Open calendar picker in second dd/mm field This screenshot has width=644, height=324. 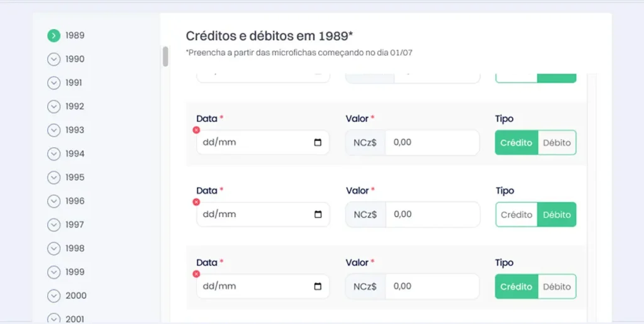click(318, 215)
